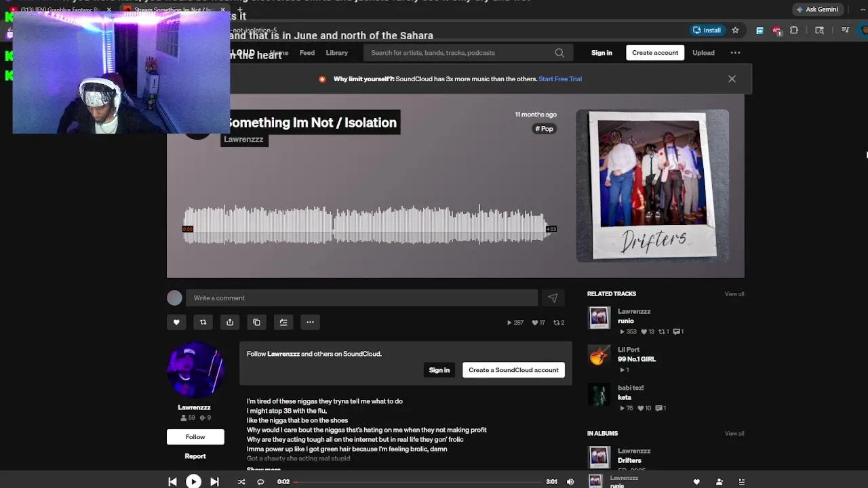Image resolution: width=868 pixels, height=488 pixels.
Task: Click the now-playing artwork in player bar
Action: point(595,481)
